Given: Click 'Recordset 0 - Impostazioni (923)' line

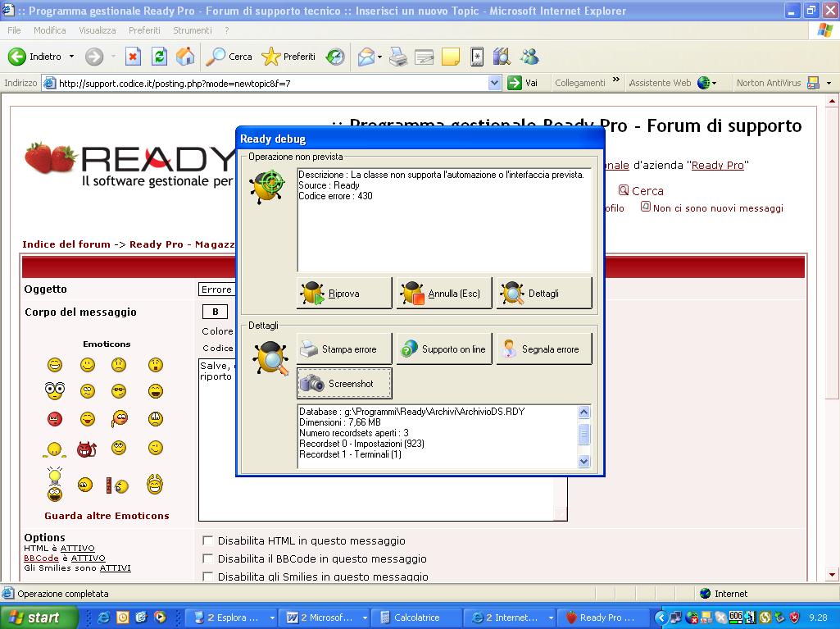Looking at the screenshot, I should tap(361, 444).
